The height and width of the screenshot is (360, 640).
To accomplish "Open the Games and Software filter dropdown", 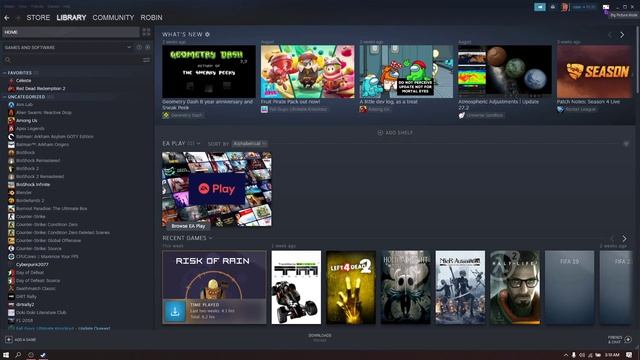I will [68, 47].
